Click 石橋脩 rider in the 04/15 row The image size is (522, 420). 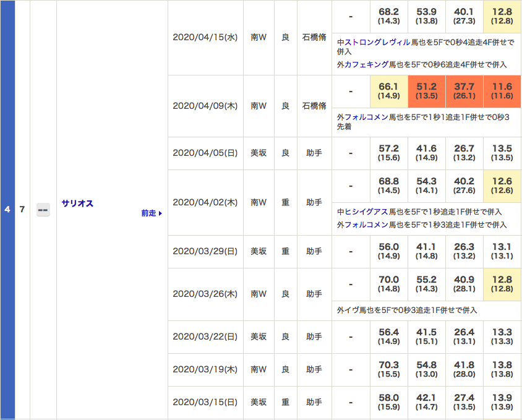tap(314, 37)
